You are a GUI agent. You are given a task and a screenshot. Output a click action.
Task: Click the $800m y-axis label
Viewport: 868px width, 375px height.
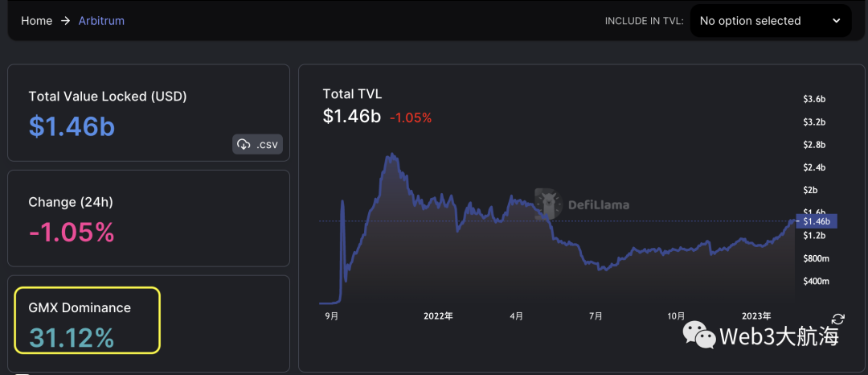coord(816,258)
